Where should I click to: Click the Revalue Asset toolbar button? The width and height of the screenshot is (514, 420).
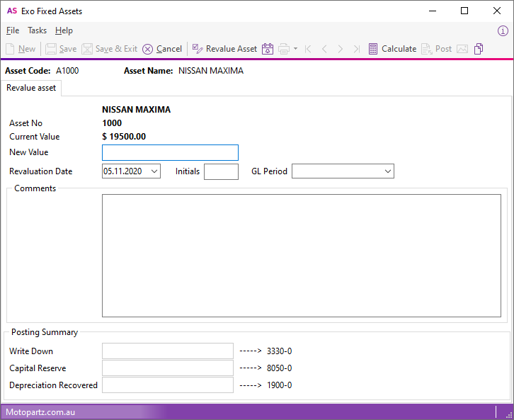(x=225, y=49)
